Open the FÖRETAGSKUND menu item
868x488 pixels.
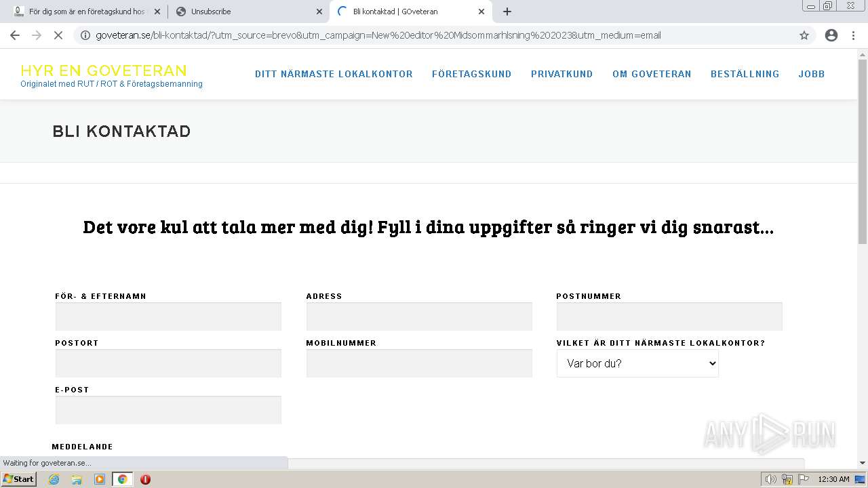(x=472, y=74)
